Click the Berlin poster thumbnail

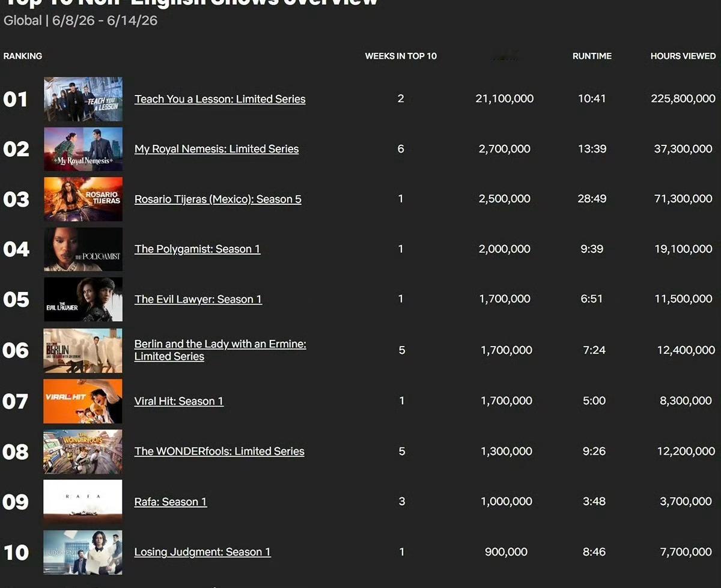pos(83,350)
